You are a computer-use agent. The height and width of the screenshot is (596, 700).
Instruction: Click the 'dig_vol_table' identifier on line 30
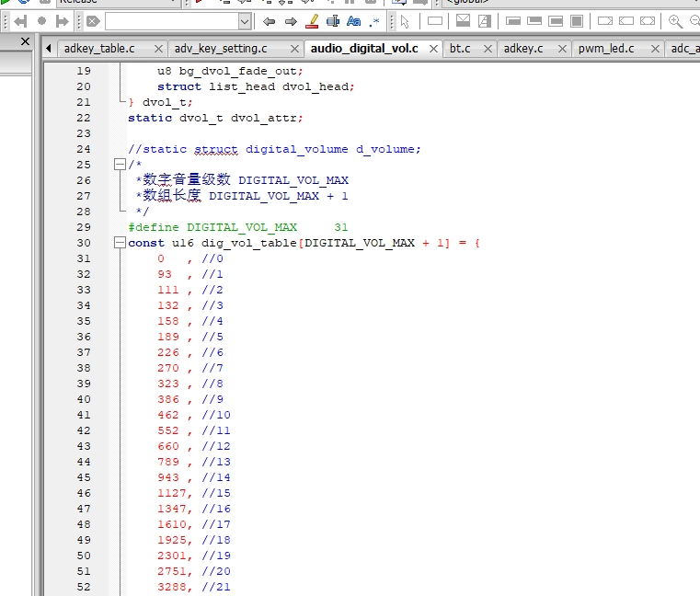pyautogui.click(x=248, y=243)
